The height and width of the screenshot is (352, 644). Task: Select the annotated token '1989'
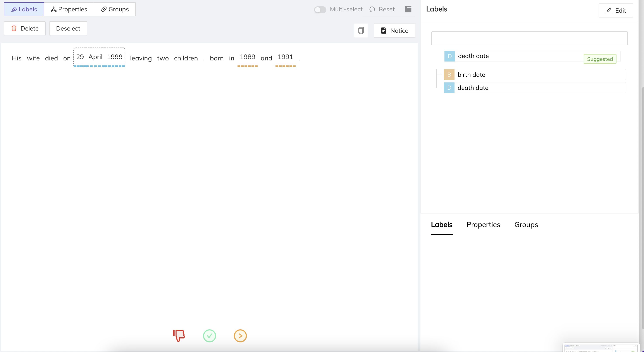[248, 57]
